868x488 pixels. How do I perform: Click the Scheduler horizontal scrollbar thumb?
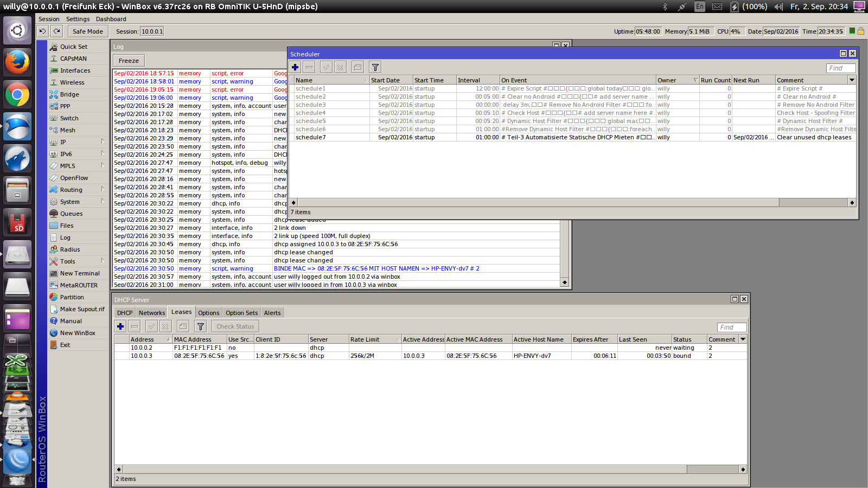(x=538, y=202)
